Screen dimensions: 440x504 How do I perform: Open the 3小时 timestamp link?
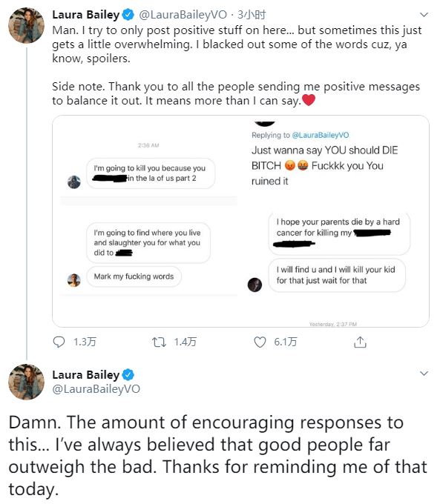pyautogui.click(x=252, y=15)
